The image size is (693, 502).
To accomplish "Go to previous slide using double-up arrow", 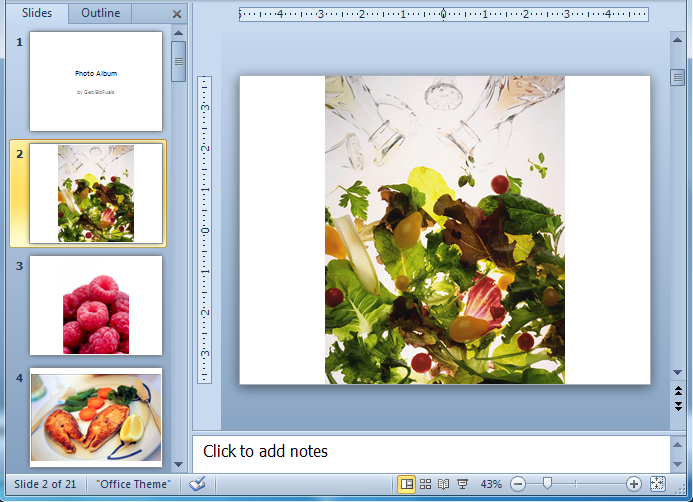I will (678, 392).
